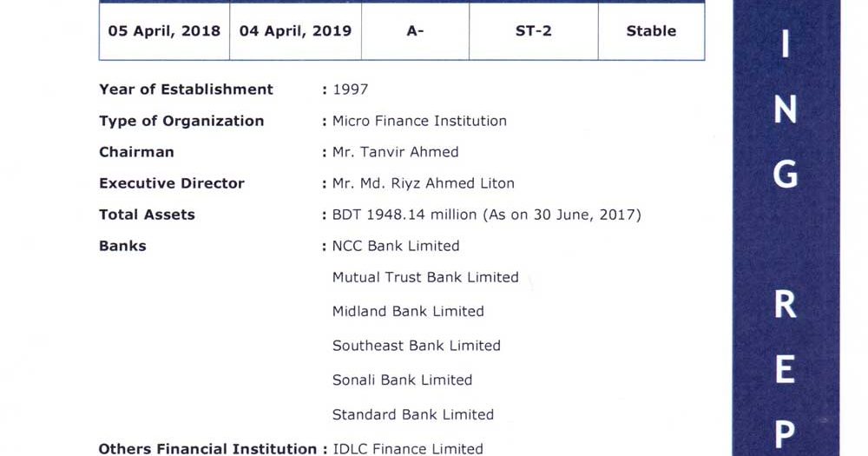Click Standard Bank Limited entry
This screenshot has height=456, width=868.
(x=413, y=414)
